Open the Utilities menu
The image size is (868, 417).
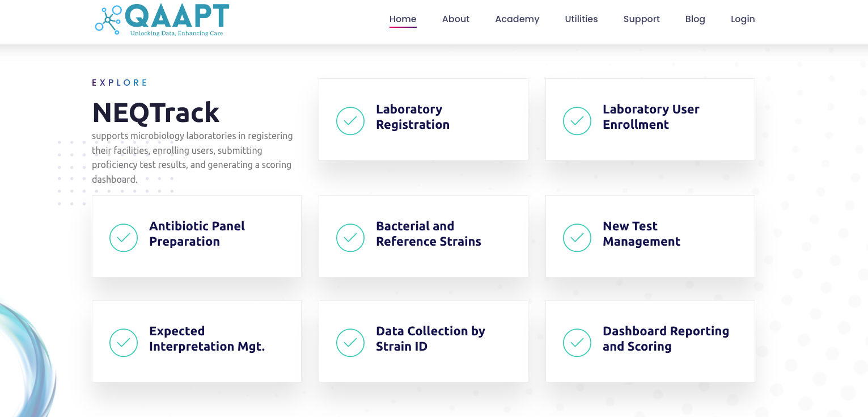point(581,19)
